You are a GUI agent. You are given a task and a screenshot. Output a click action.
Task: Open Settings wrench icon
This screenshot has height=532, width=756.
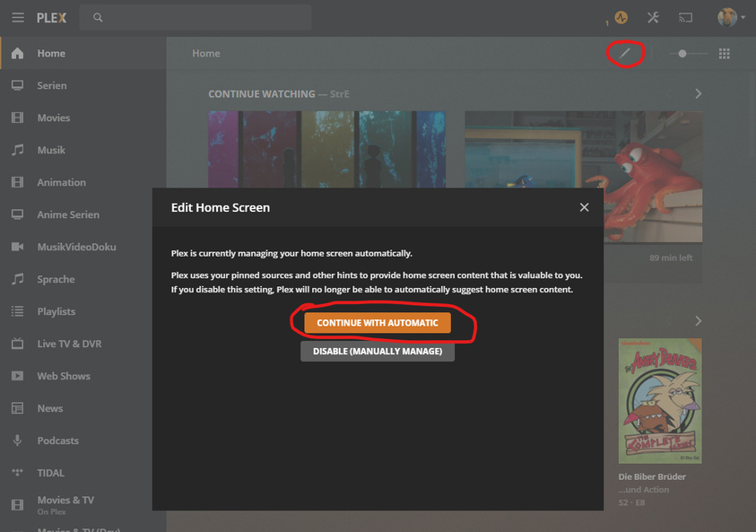coord(653,18)
